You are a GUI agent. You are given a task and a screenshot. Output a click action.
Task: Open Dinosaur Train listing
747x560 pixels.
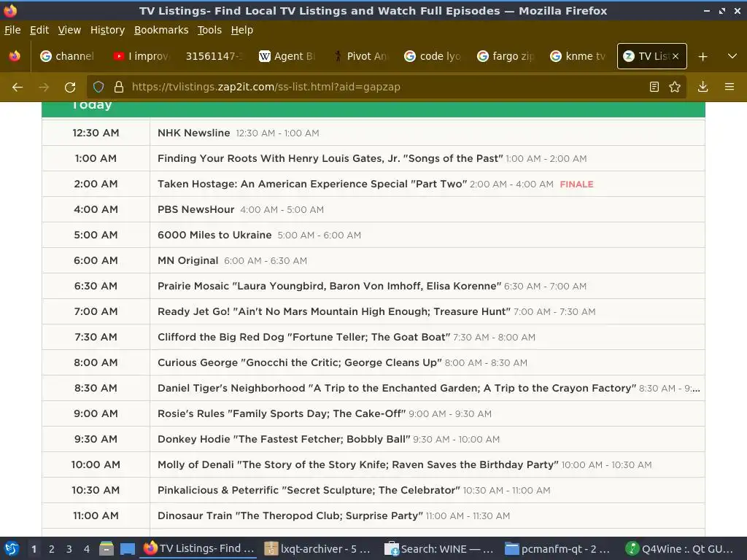pyautogui.click(x=290, y=516)
